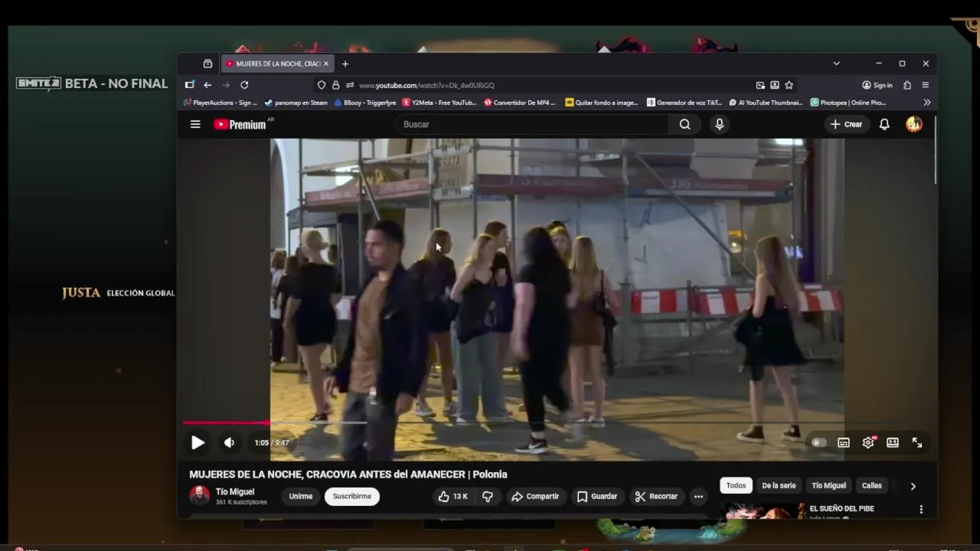Open panomap en Steam bookmark

tap(296, 103)
